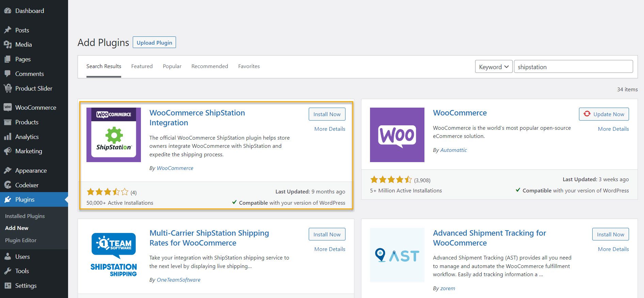Go to Posts in the sidebar
The width and height of the screenshot is (644, 298).
point(34,30)
